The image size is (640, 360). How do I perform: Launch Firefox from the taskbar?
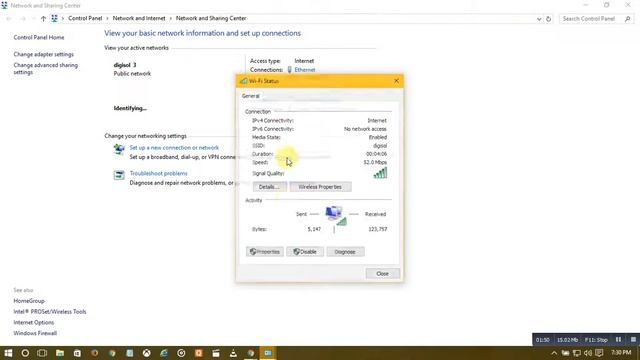(95, 353)
